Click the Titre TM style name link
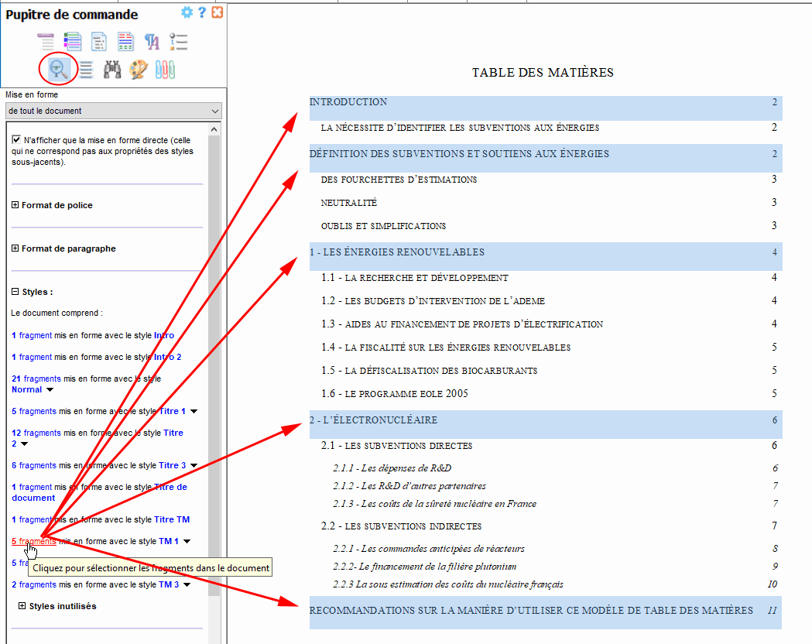 coord(171,519)
